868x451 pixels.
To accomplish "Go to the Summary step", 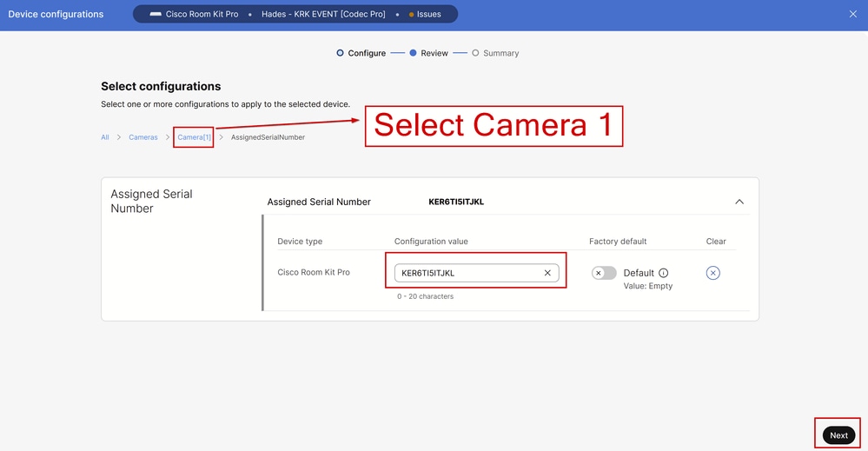I will click(x=495, y=53).
